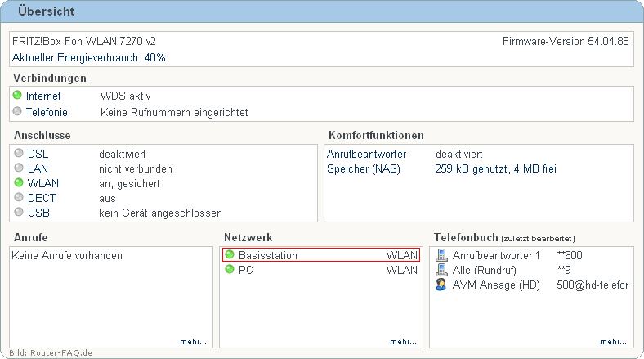This screenshot has height=359, width=644.
Task: Click the green LED beside Basisstation
Action: [x=230, y=254]
